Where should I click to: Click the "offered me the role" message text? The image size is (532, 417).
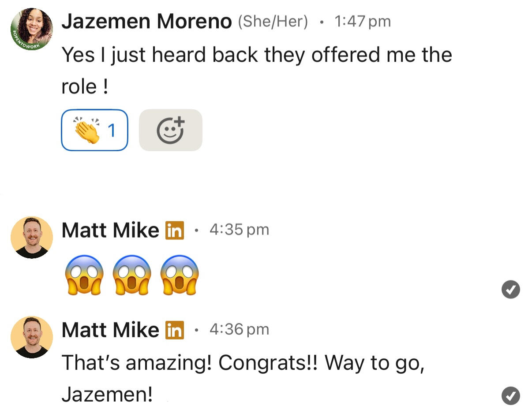coord(257,56)
